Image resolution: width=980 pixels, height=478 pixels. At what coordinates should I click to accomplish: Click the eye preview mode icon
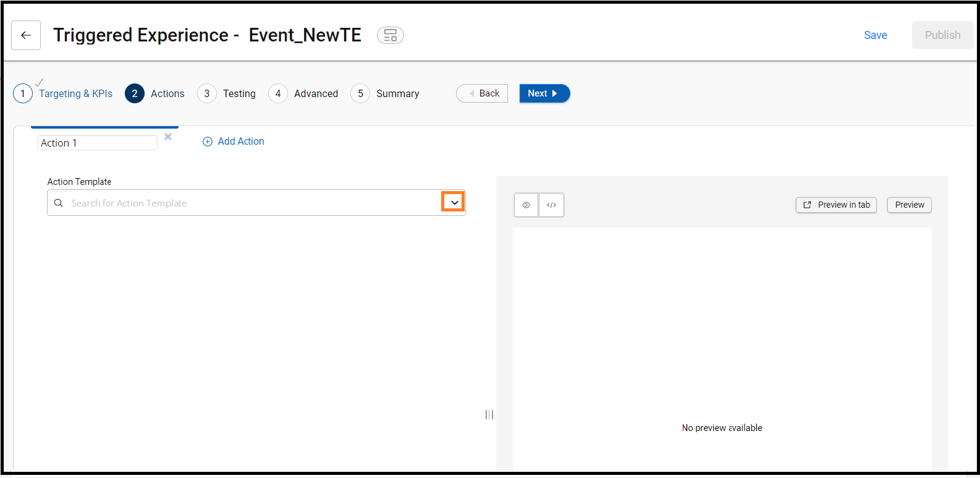click(526, 205)
